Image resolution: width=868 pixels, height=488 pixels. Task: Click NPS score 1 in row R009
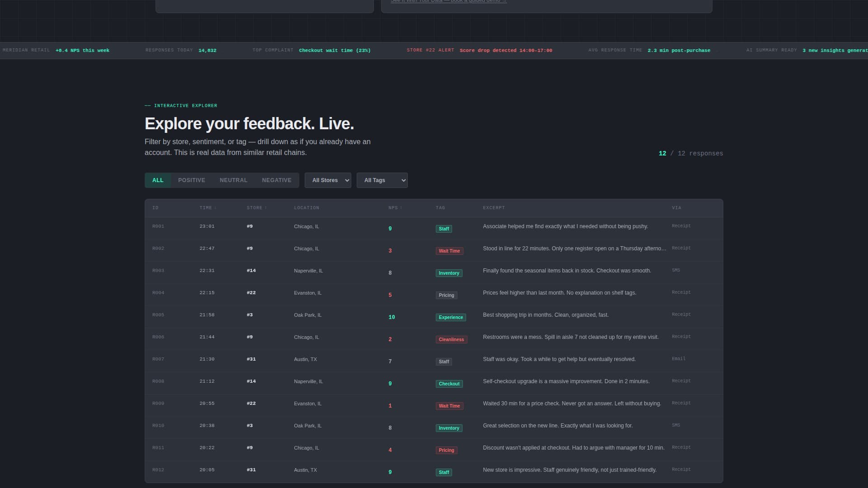click(390, 406)
